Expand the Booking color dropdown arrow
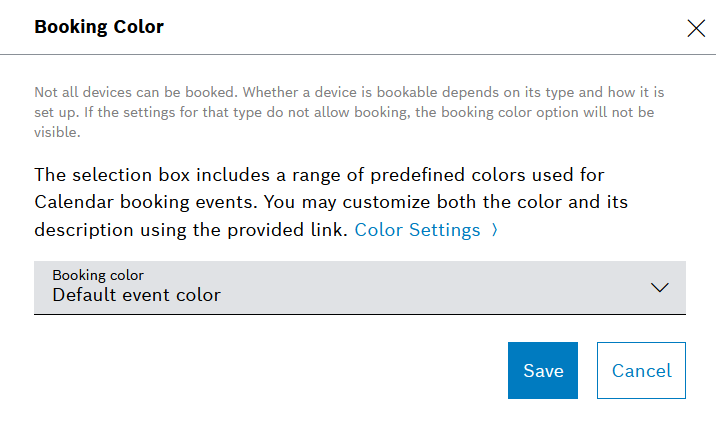716x431 pixels. 659,288
